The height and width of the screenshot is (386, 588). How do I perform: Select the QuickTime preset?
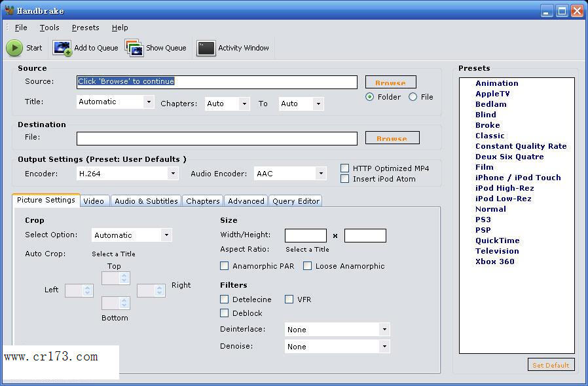point(497,241)
